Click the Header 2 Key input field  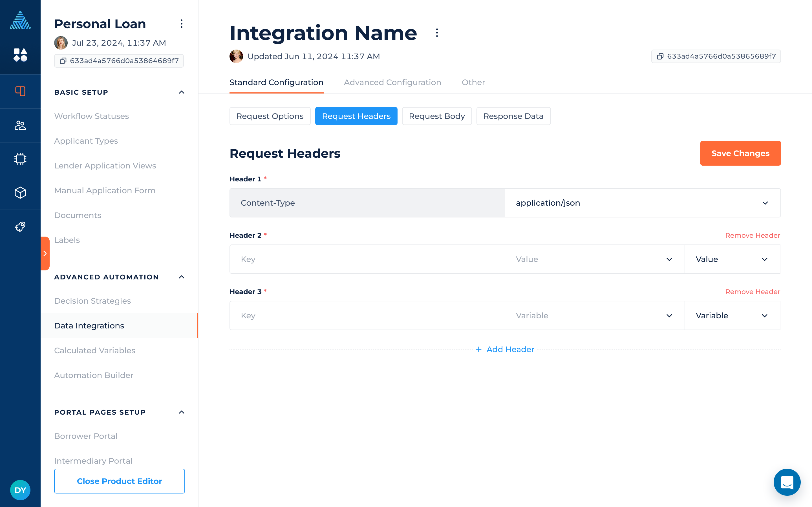click(x=367, y=259)
